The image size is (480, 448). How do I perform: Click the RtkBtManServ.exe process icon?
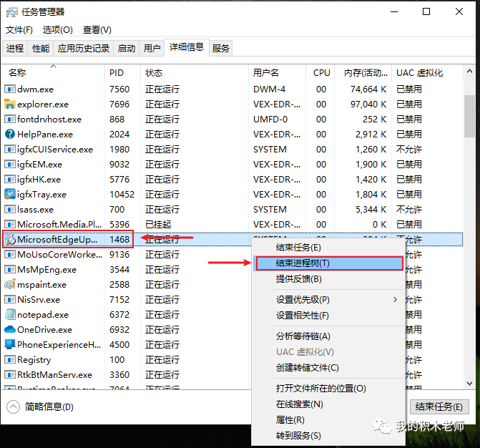[x=10, y=374]
